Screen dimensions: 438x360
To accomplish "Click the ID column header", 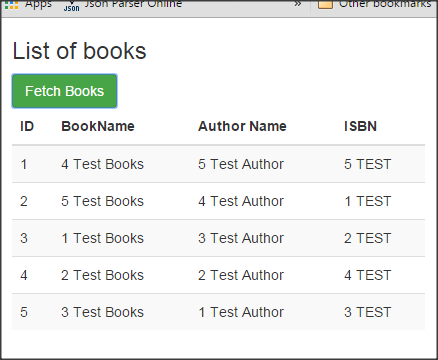I will 27,126.
